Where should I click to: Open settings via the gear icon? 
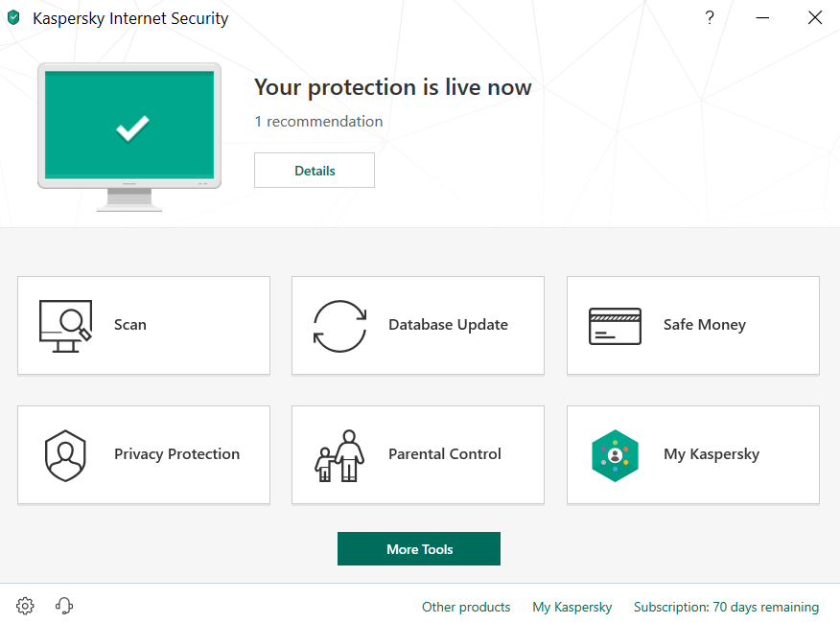(x=26, y=606)
